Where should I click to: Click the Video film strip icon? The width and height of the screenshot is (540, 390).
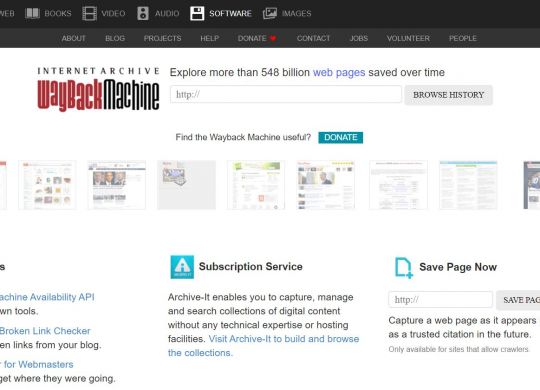pos(90,13)
